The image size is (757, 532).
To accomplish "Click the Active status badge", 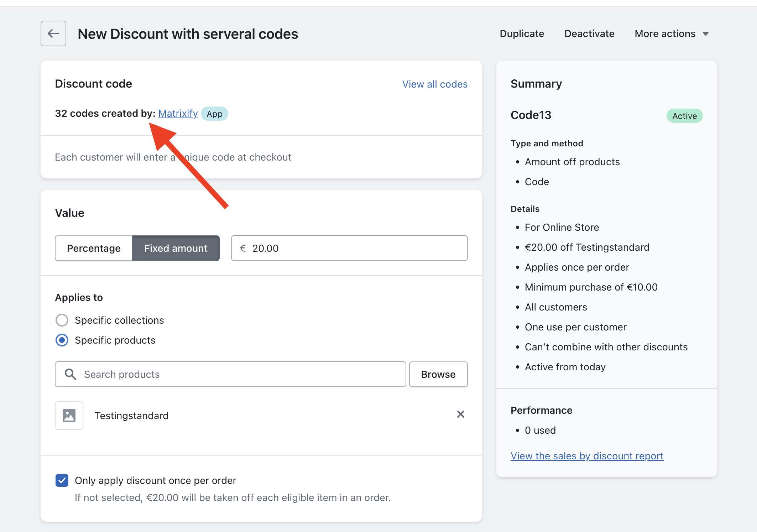I will 684,116.
